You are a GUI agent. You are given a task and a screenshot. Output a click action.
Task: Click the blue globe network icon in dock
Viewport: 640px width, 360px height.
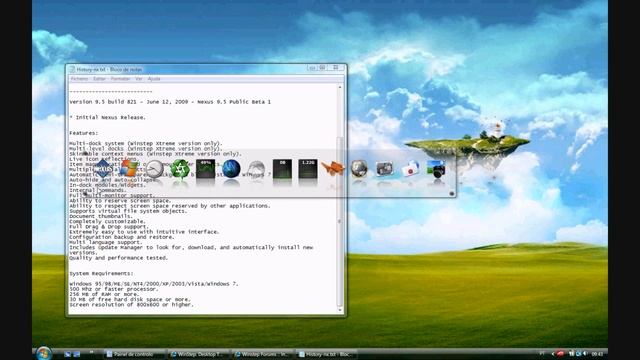pyautogui.click(x=231, y=169)
